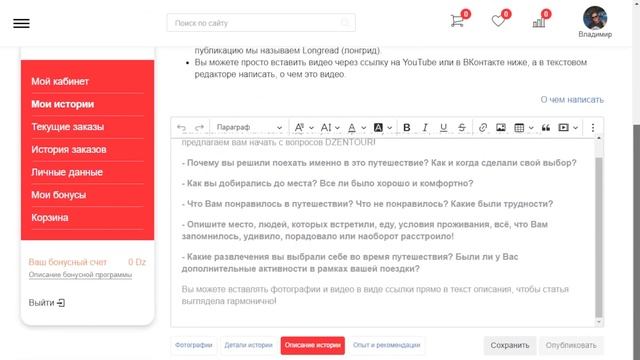Click text starting 'Какие развлечения вы выбрали'
The width and height of the screenshot is (640, 360).
(x=350, y=263)
